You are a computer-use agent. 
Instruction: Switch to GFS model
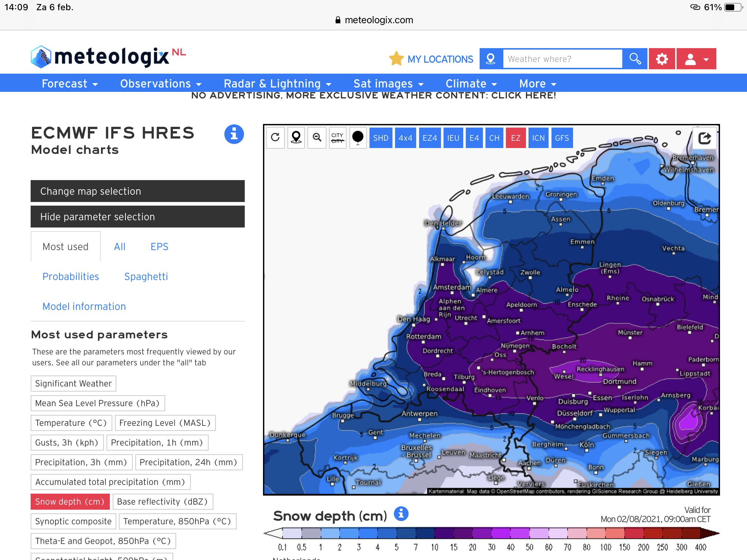(x=562, y=138)
